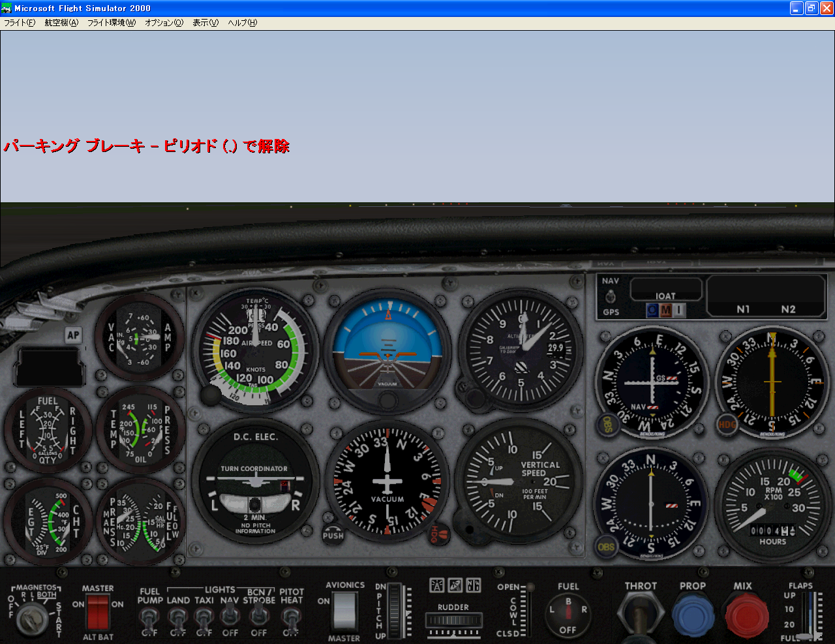Image resolution: width=835 pixels, height=644 pixels.
Task: Open the compass panel icon
Action: [455, 585]
